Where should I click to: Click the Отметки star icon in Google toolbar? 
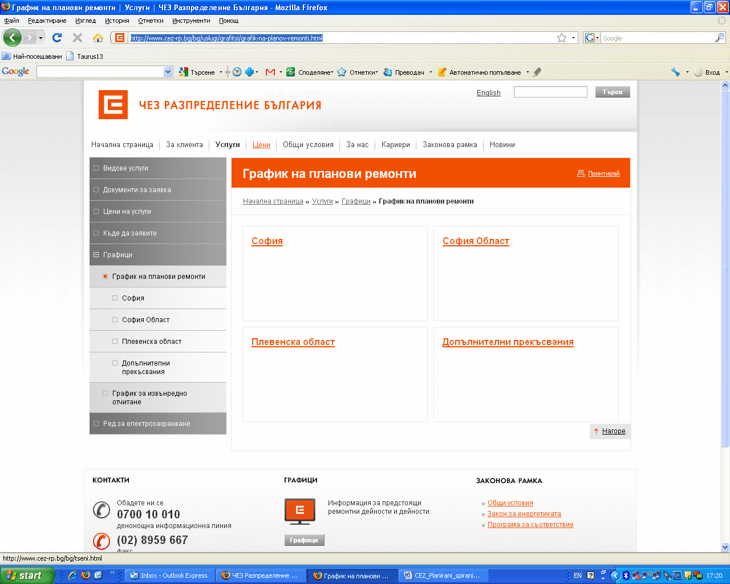pos(342,72)
